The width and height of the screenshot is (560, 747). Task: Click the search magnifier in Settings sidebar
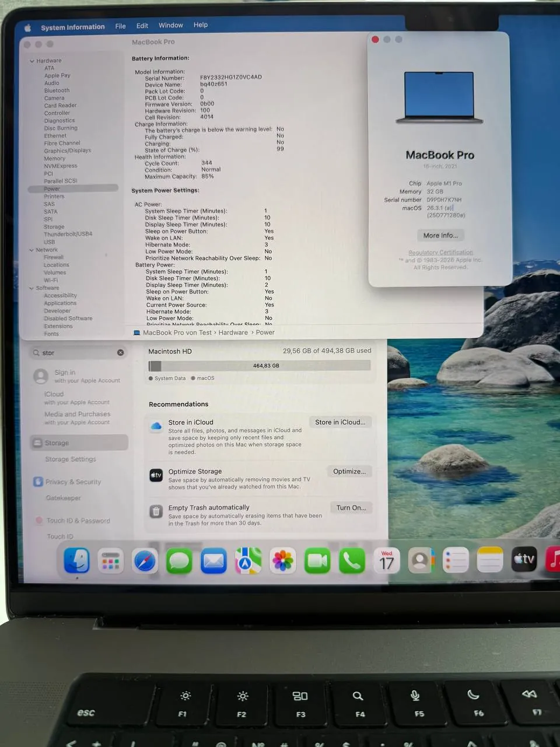[x=36, y=352]
